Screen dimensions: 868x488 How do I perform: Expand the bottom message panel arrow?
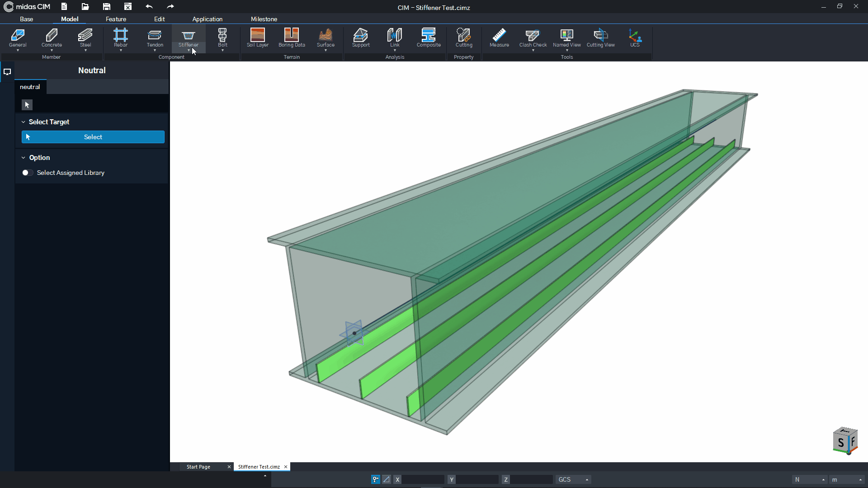[265, 475]
